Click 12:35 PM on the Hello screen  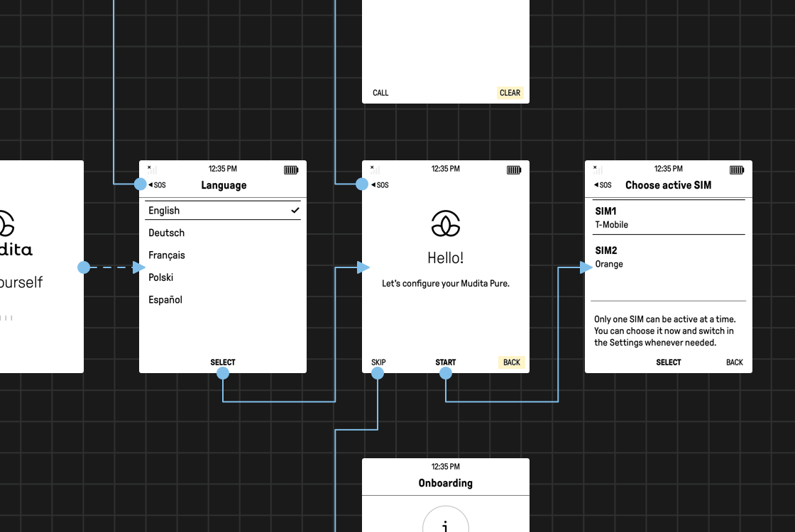(x=445, y=169)
